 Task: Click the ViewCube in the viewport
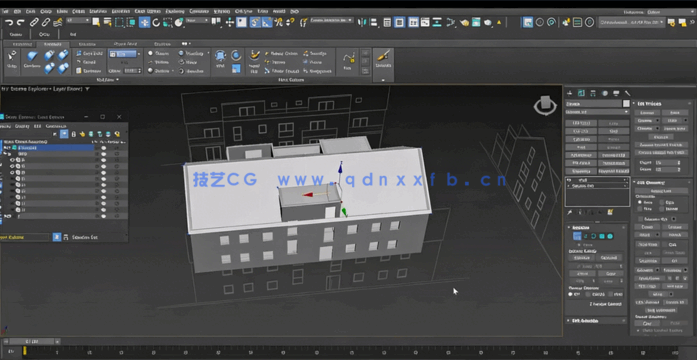[x=545, y=106]
